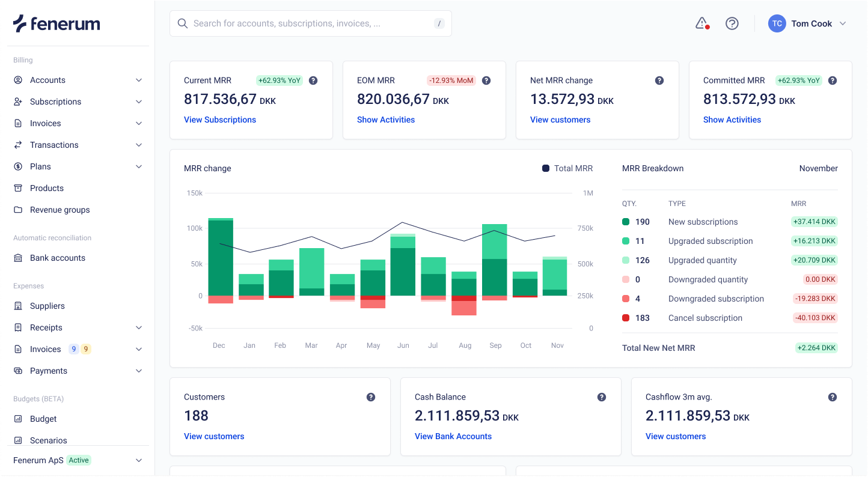Click the New subscriptions color dot

point(626,222)
